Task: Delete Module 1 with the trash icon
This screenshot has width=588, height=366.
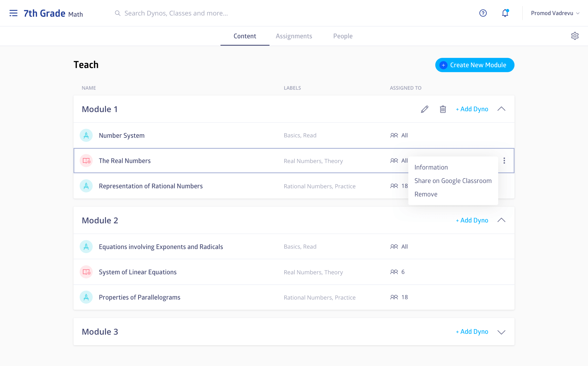Action: tap(443, 109)
